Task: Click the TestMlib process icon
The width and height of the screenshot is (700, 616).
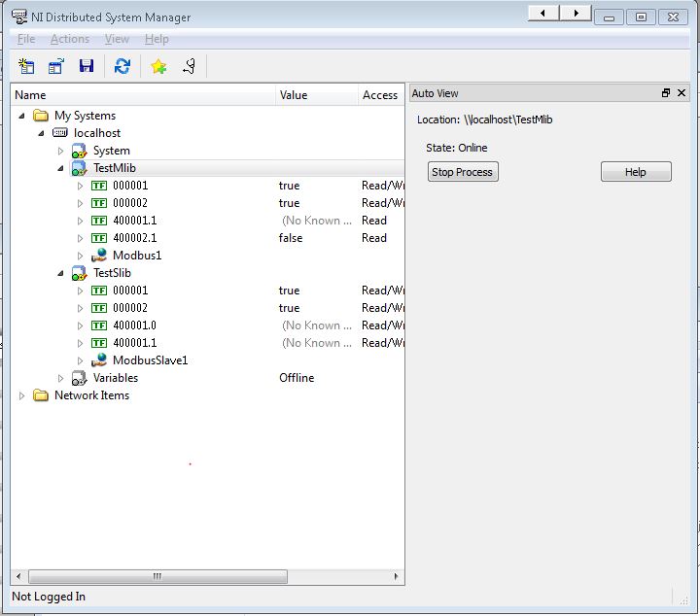Action: tap(79, 168)
